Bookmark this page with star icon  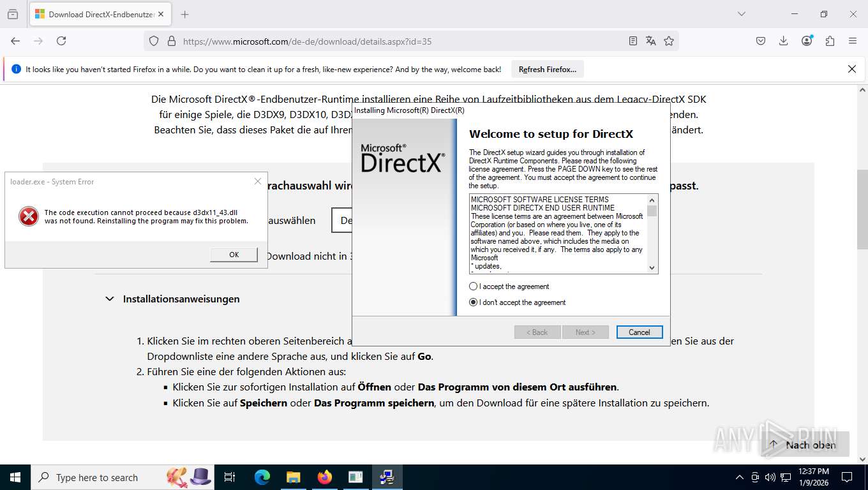point(669,41)
